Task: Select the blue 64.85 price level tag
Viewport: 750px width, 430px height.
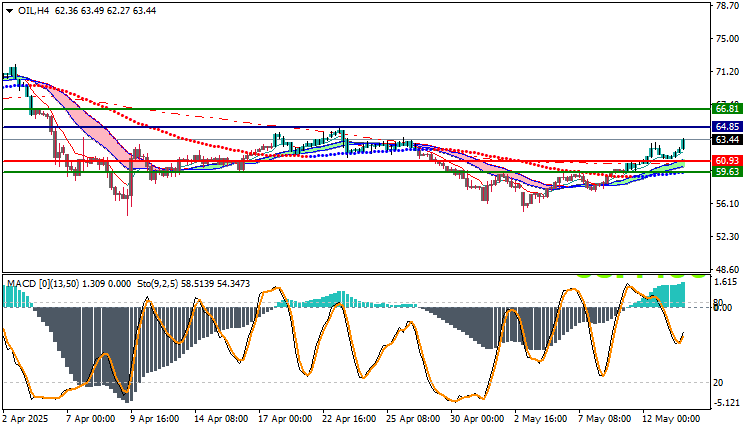Action: pyautogui.click(x=728, y=127)
